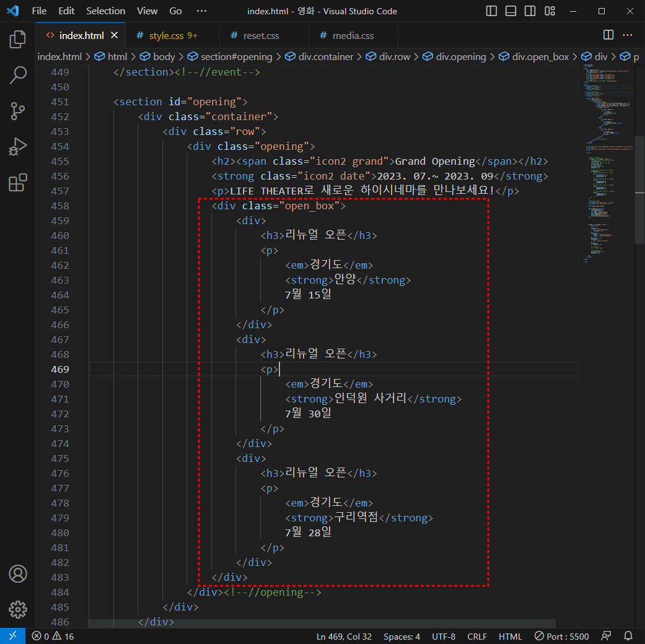Switch to the style.css tab
This screenshot has width=645, height=644.
(172, 35)
